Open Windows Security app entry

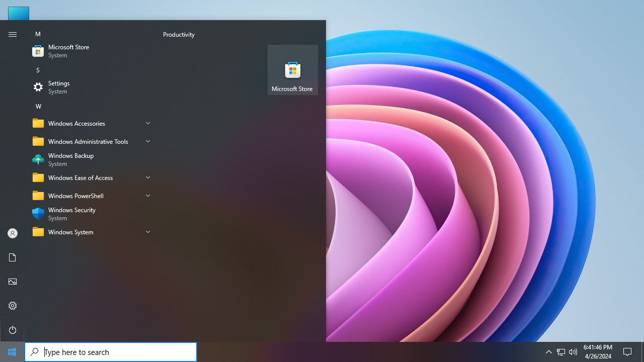pos(92,214)
